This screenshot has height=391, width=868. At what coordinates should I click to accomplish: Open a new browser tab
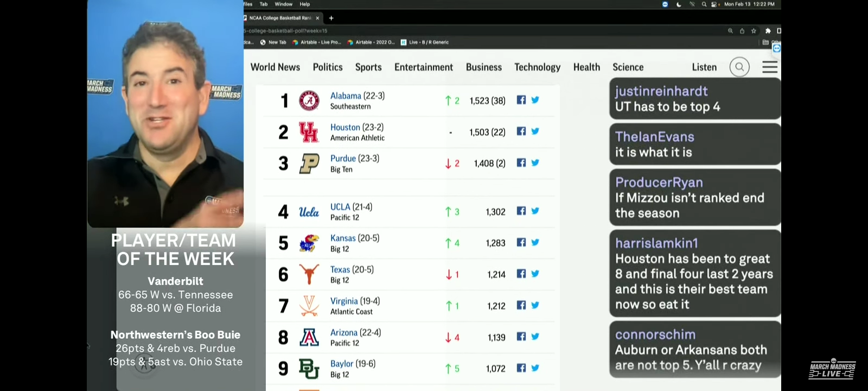(331, 18)
